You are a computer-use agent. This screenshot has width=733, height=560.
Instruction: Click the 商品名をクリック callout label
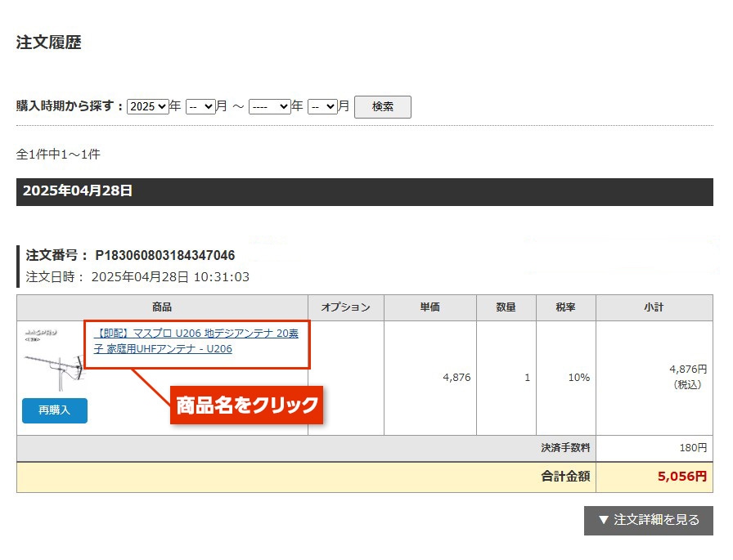pyautogui.click(x=246, y=405)
